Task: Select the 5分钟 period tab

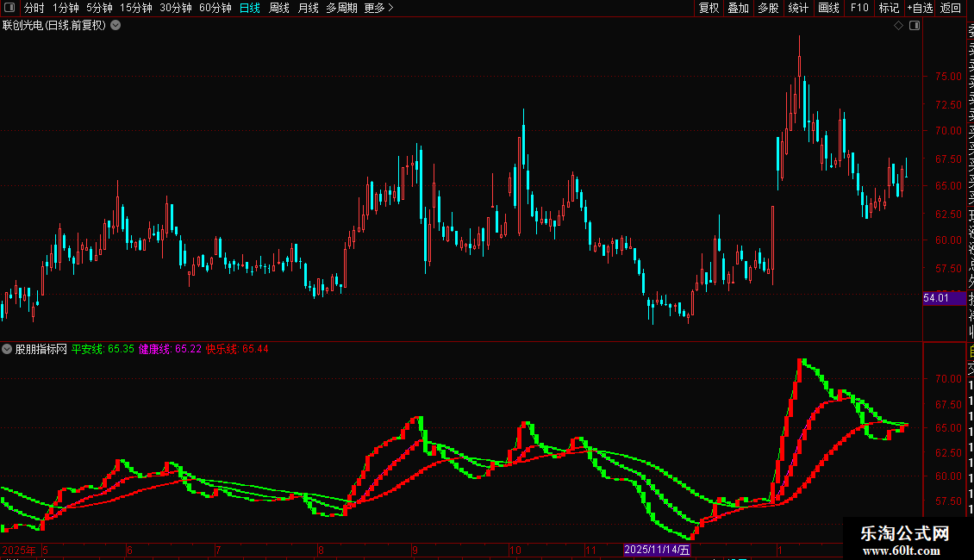Action: [x=99, y=8]
